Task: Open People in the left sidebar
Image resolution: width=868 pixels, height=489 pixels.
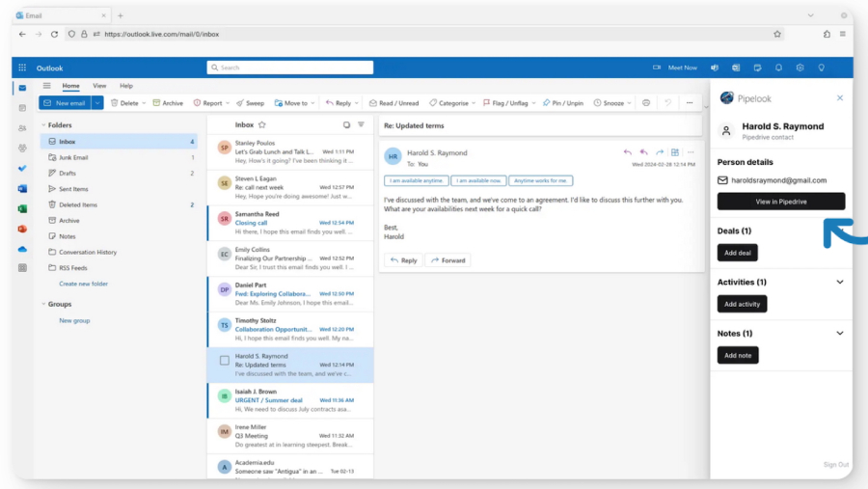Action: click(22, 128)
